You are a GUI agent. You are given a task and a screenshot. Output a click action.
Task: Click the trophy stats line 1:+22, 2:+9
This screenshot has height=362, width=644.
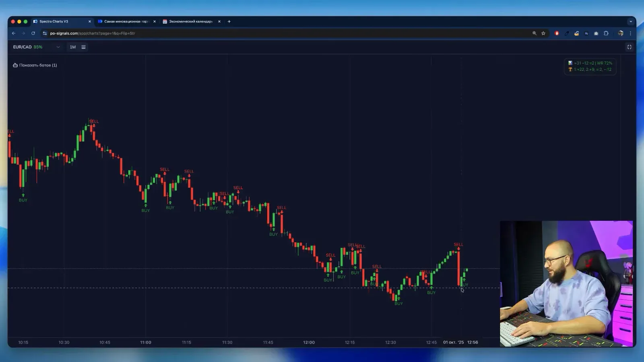590,70
